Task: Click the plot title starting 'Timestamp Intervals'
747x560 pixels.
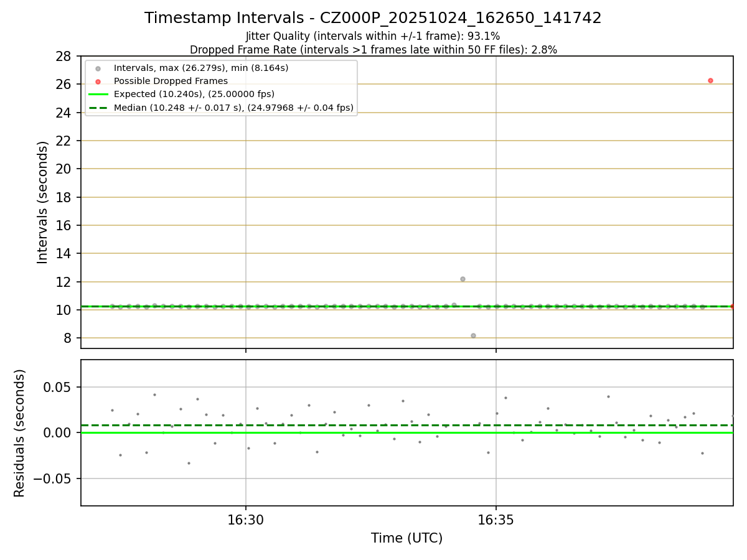Action: 373,18
